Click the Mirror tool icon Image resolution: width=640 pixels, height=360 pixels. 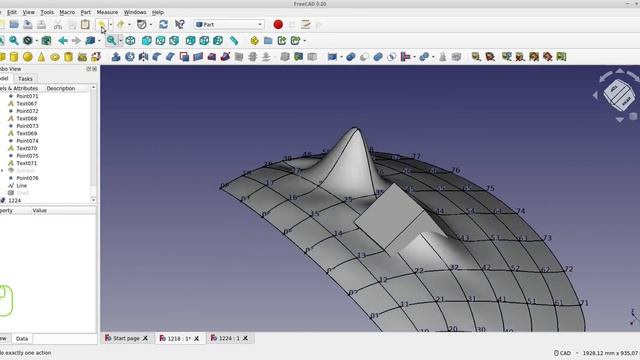143,57
